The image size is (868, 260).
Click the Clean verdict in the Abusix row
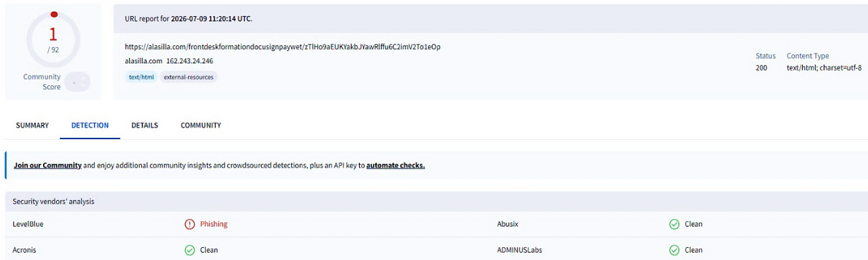(693, 224)
